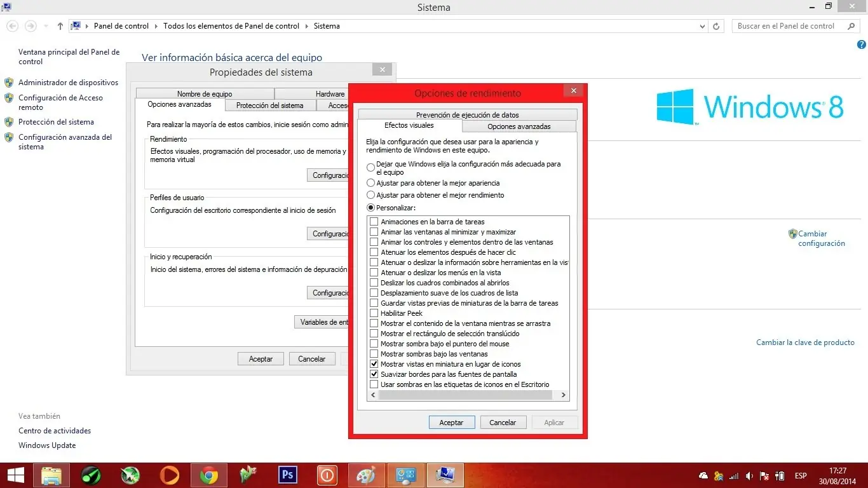
Task: Enable 'Animaciones en la barra de tareas'
Action: click(374, 222)
